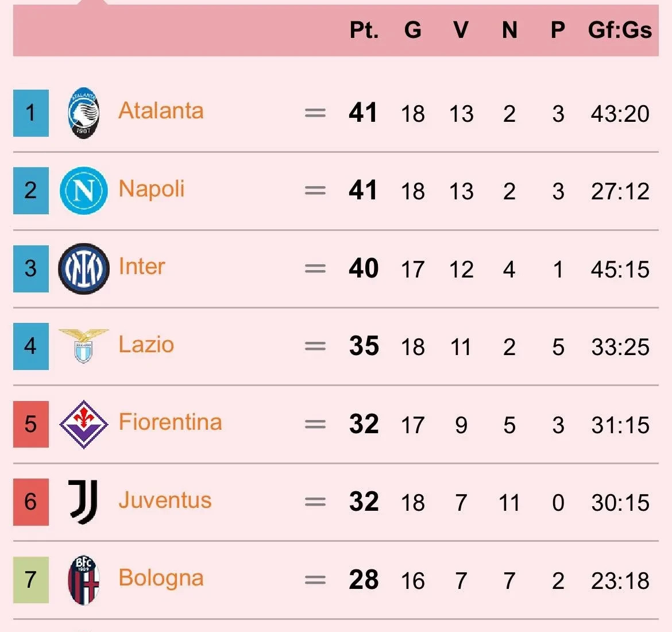Click the Fiorentina club crest
The image size is (672, 632).
click(84, 424)
